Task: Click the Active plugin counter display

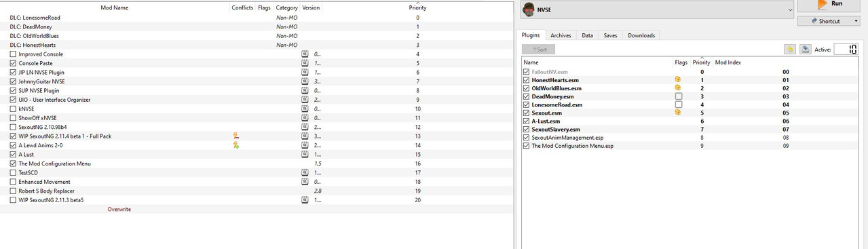Action: 846,49
